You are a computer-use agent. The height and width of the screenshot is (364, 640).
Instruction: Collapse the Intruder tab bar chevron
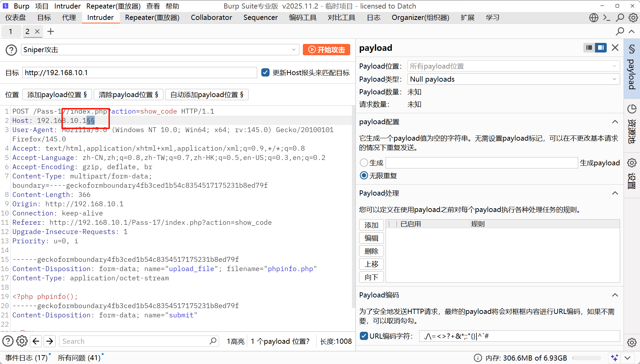(x=632, y=32)
